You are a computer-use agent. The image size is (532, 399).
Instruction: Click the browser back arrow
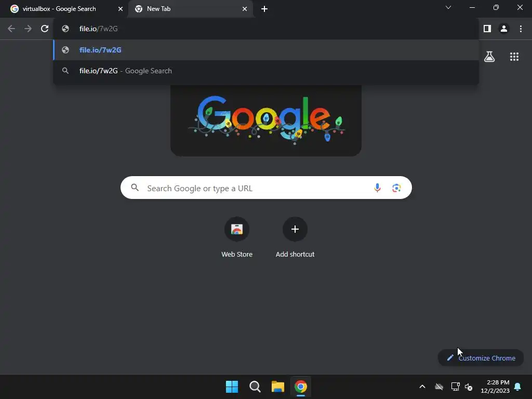pyautogui.click(x=11, y=29)
